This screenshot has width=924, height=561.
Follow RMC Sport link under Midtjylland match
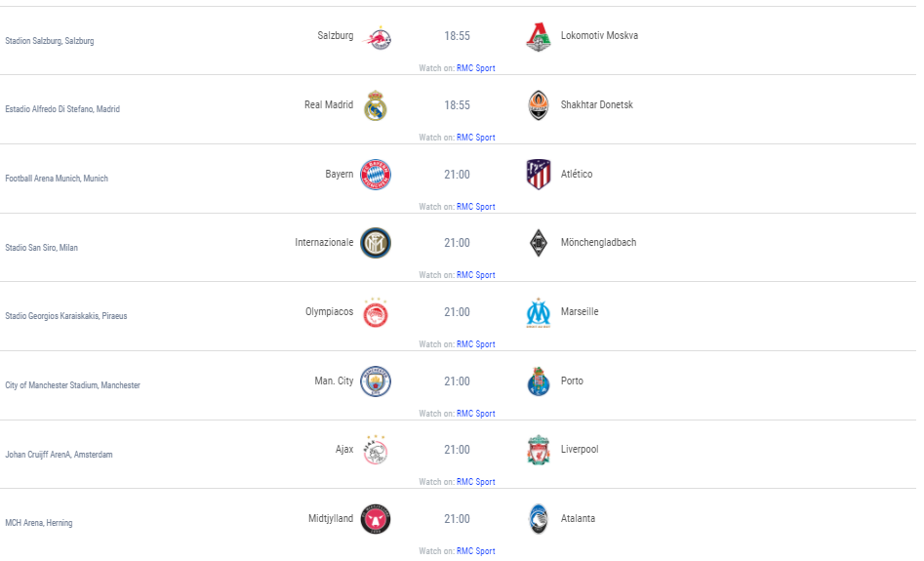point(475,551)
